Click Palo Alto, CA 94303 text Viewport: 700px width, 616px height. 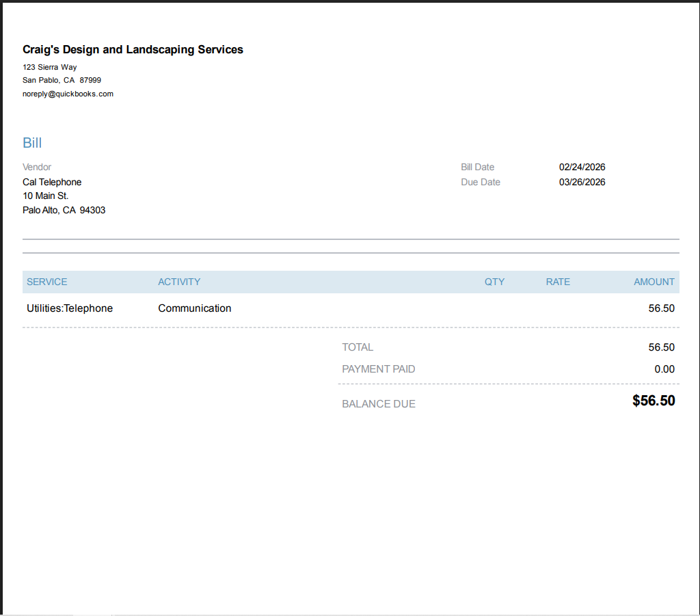click(64, 211)
